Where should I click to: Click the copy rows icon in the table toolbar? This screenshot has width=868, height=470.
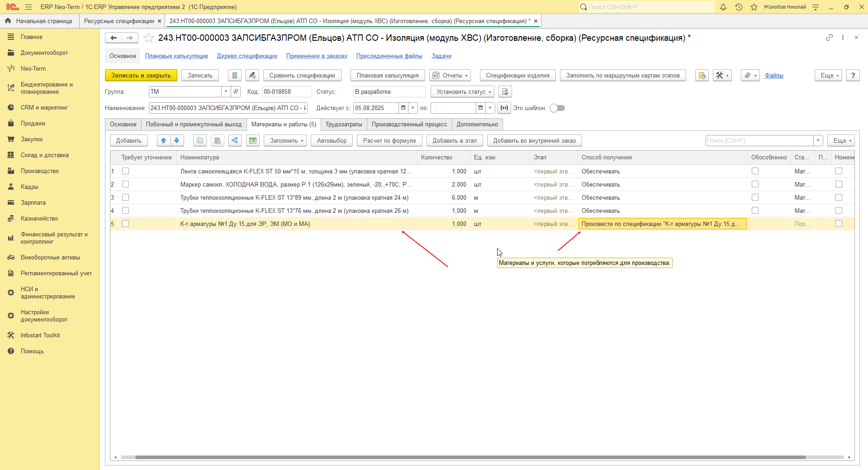[200, 140]
